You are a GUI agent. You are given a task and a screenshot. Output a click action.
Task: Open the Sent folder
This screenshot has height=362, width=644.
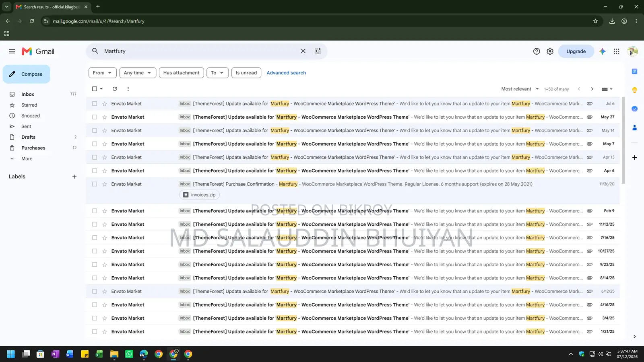[x=26, y=126]
